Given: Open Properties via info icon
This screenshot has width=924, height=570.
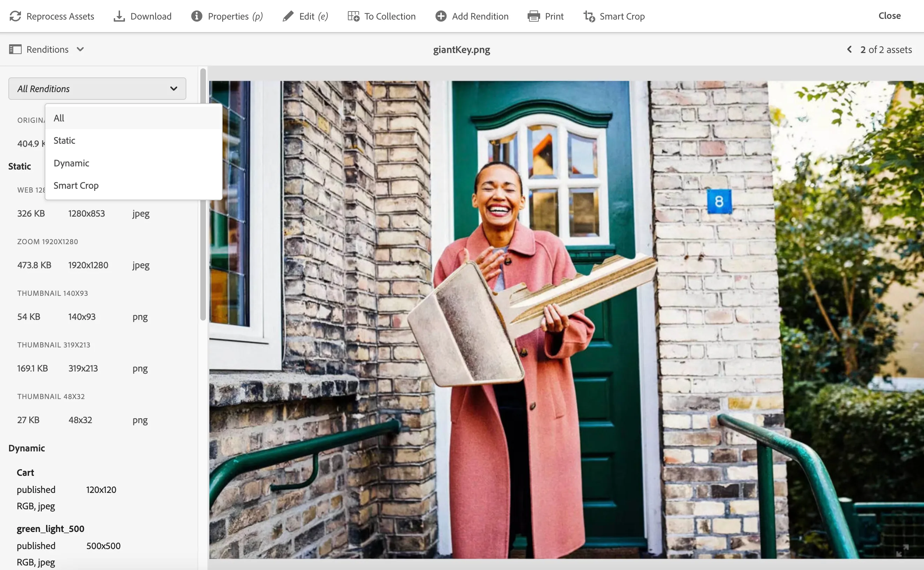Looking at the screenshot, I should tap(196, 16).
